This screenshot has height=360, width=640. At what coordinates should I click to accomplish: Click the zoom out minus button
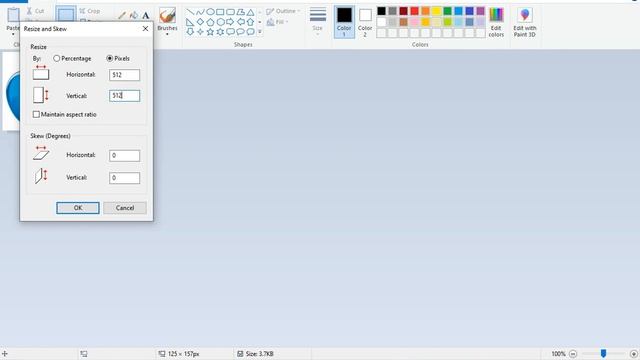(x=573, y=354)
